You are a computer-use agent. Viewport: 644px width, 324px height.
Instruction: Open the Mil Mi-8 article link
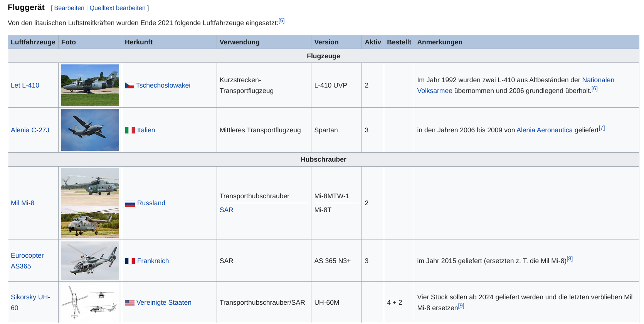[x=22, y=203]
